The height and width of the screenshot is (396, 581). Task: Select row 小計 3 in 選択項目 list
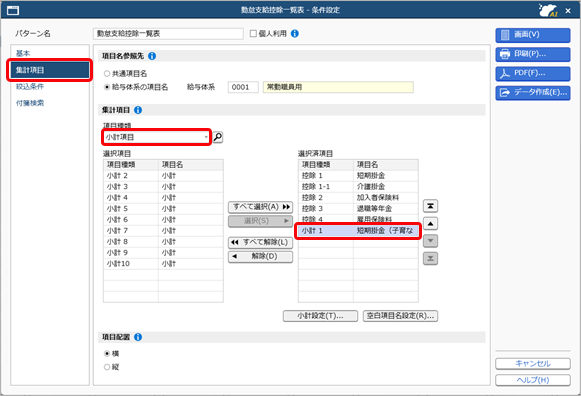coord(163,187)
